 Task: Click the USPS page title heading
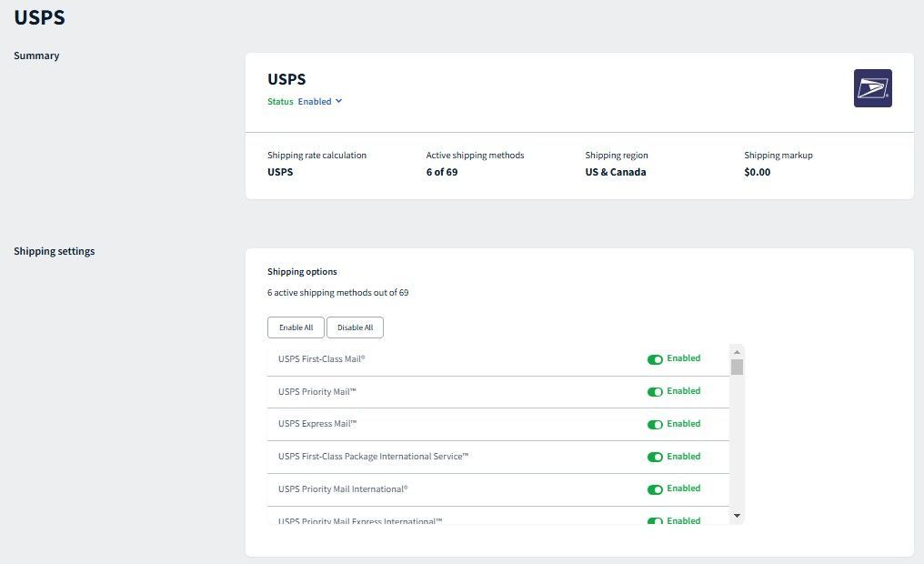pyautogui.click(x=39, y=17)
